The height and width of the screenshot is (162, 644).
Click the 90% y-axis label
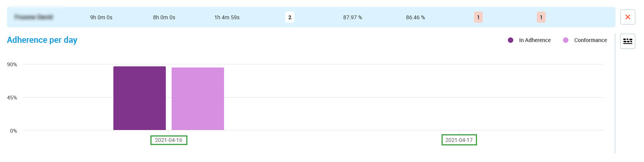[x=12, y=64]
